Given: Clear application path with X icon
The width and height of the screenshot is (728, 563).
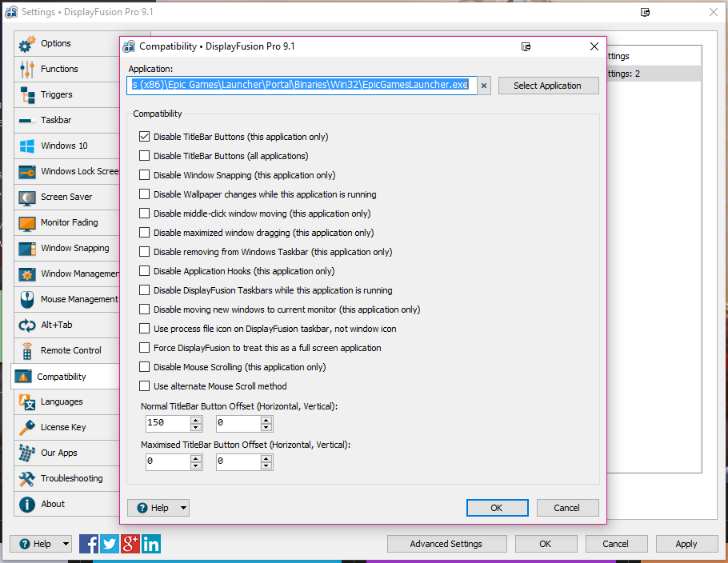Looking at the screenshot, I should [x=484, y=86].
